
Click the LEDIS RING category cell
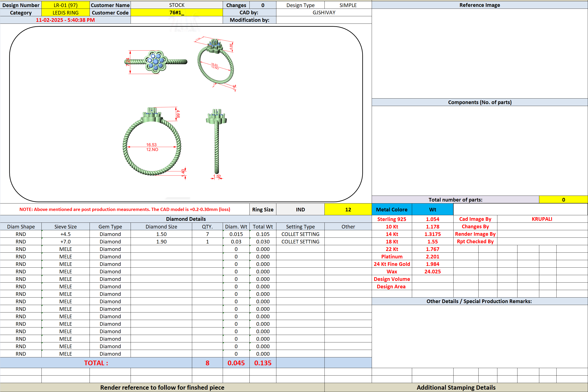(65, 12)
